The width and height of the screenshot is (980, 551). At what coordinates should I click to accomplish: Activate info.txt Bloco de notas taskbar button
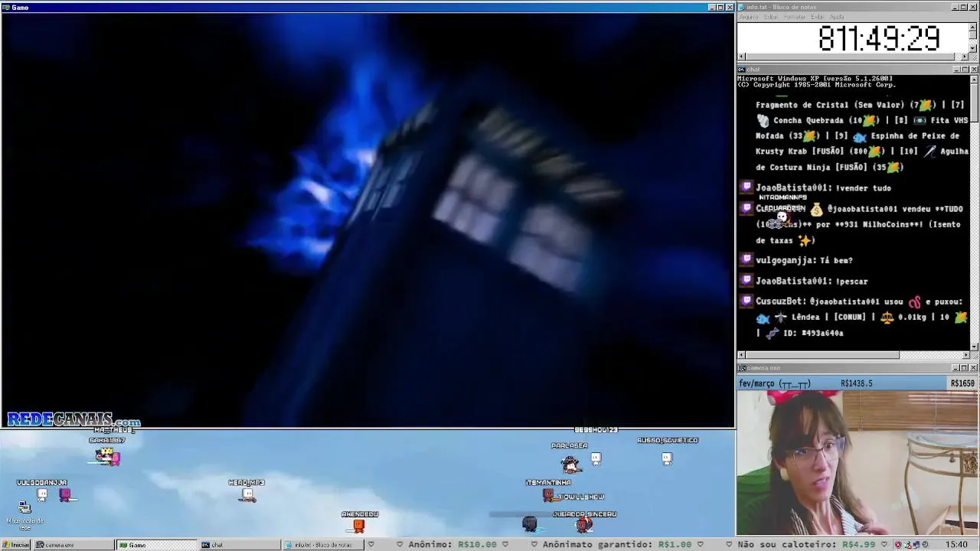coord(323,545)
